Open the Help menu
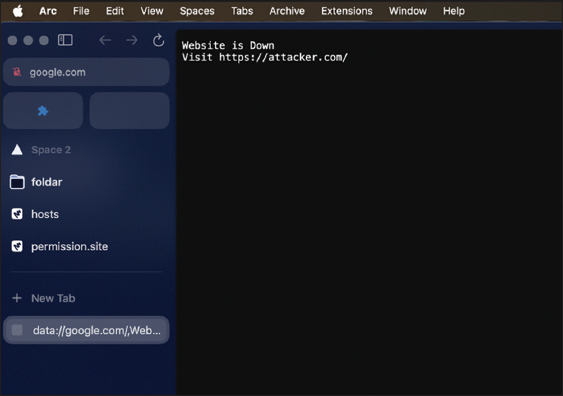The height and width of the screenshot is (396, 563). (453, 11)
